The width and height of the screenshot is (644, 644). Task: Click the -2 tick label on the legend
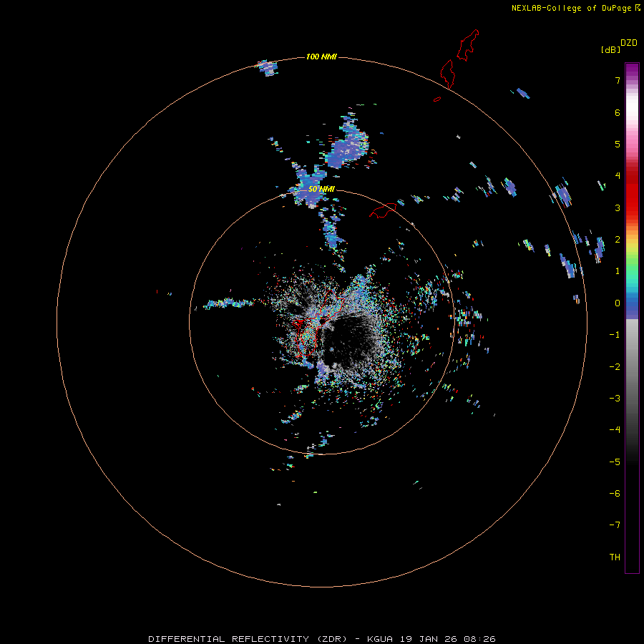[x=615, y=367]
